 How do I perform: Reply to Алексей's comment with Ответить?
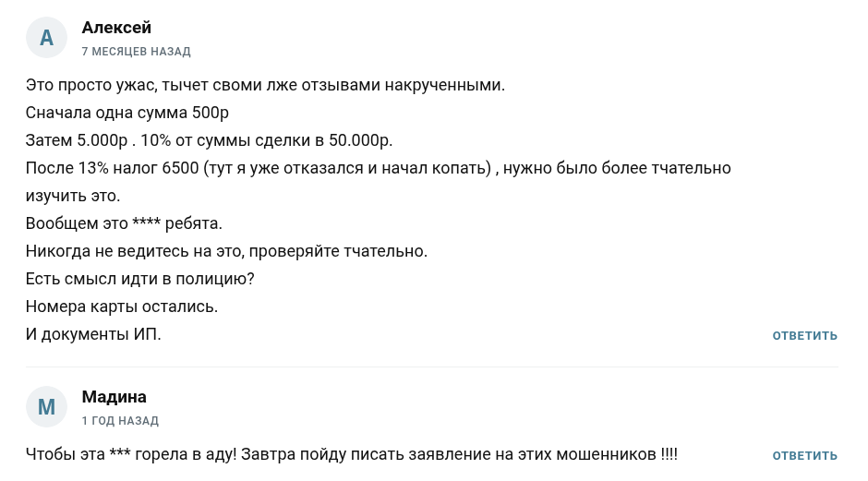tap(804, 336)
